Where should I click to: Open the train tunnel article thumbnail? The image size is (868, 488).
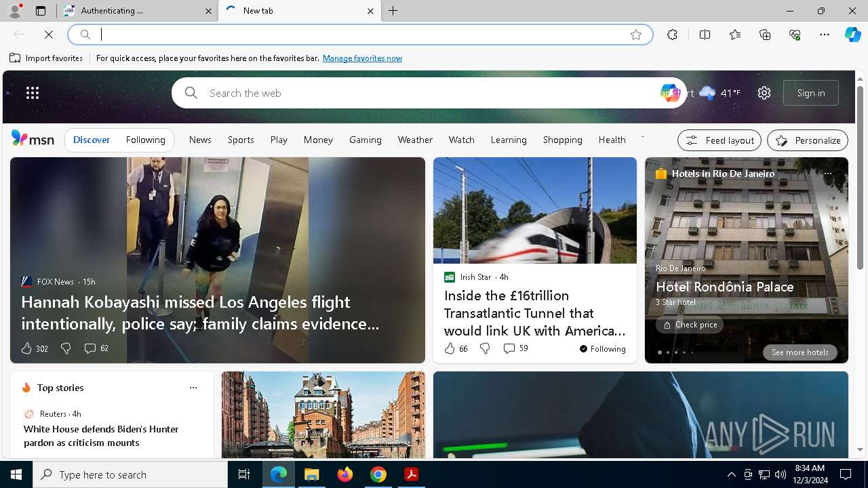click(535, 211)
